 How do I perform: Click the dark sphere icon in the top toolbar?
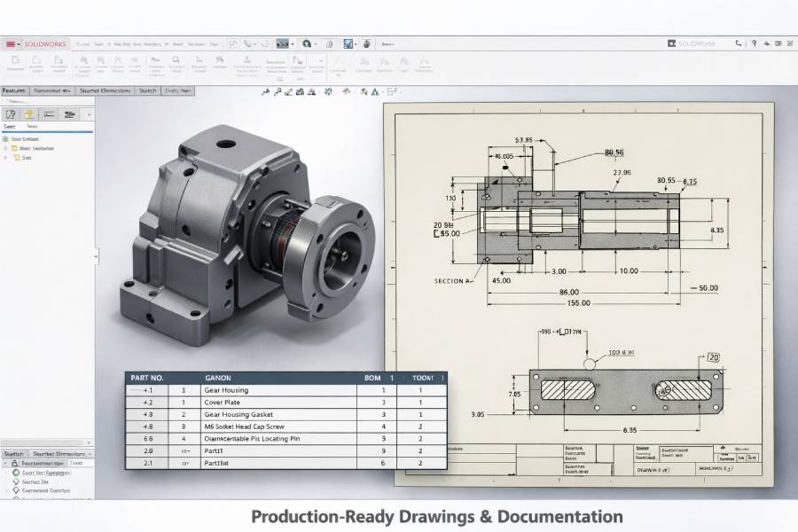coord(366,43)
